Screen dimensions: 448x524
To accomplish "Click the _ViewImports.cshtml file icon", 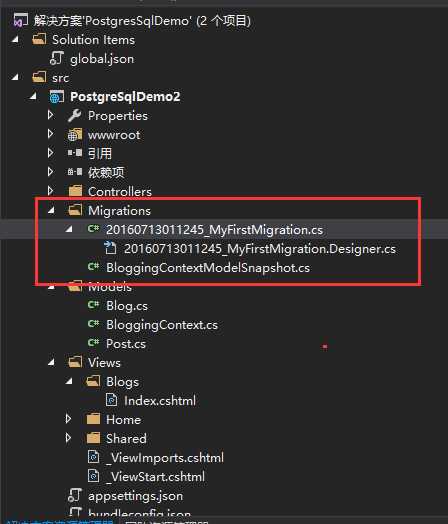I will tap(93, 457).
